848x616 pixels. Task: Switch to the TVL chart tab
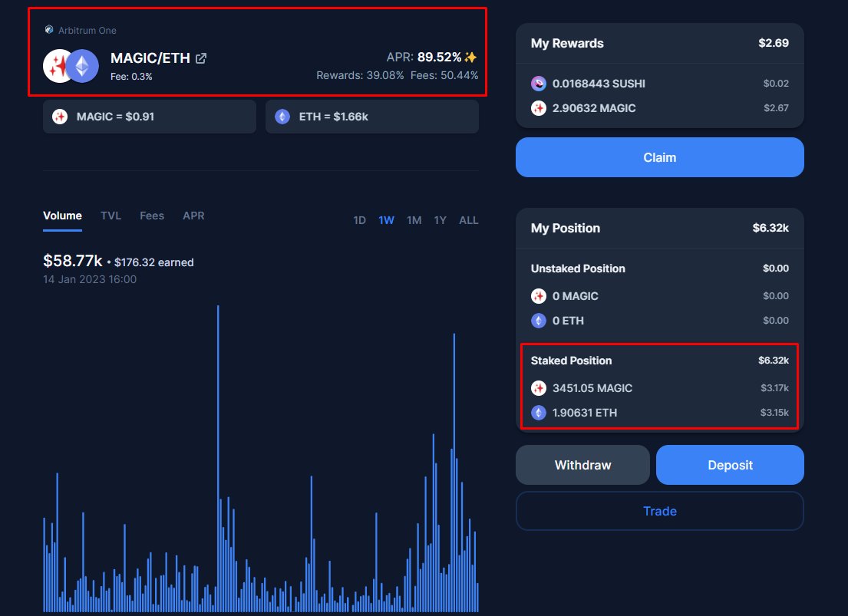111,216
